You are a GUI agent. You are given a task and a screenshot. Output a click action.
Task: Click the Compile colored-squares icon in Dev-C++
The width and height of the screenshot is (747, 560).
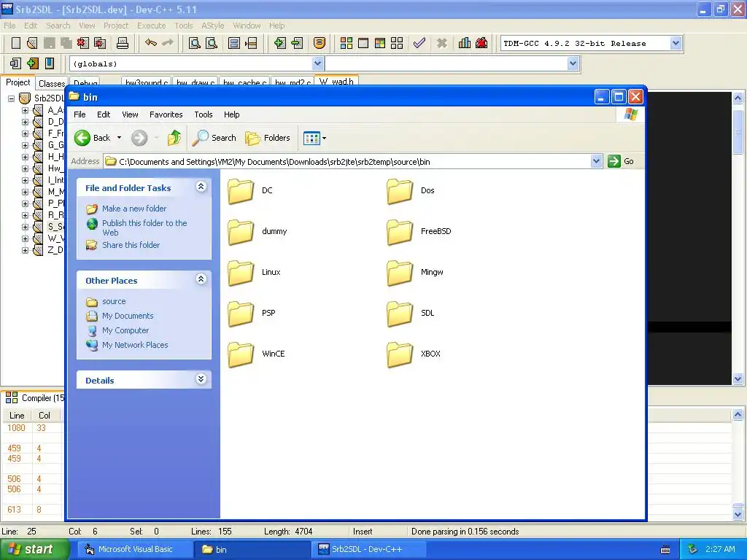click(347, 43)
